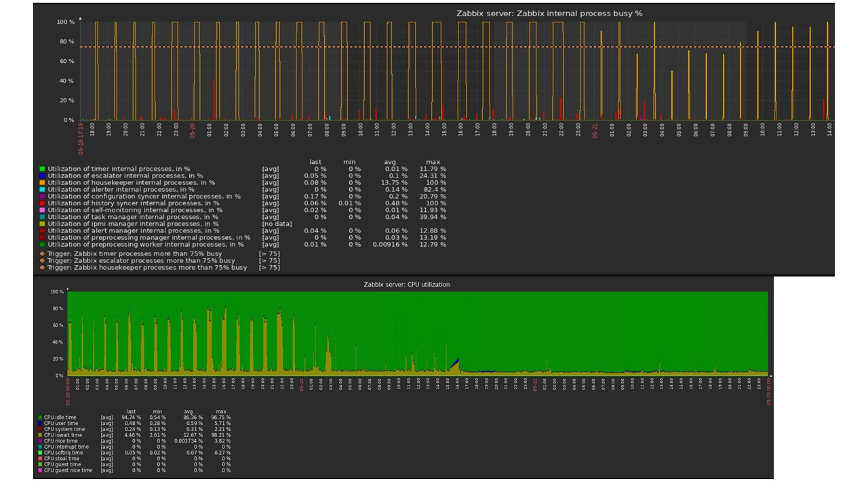Viewport: 868px width, 488px height.
Task: Click CPU iowait avg value '12.67 %'
Action: coord(192,435)
